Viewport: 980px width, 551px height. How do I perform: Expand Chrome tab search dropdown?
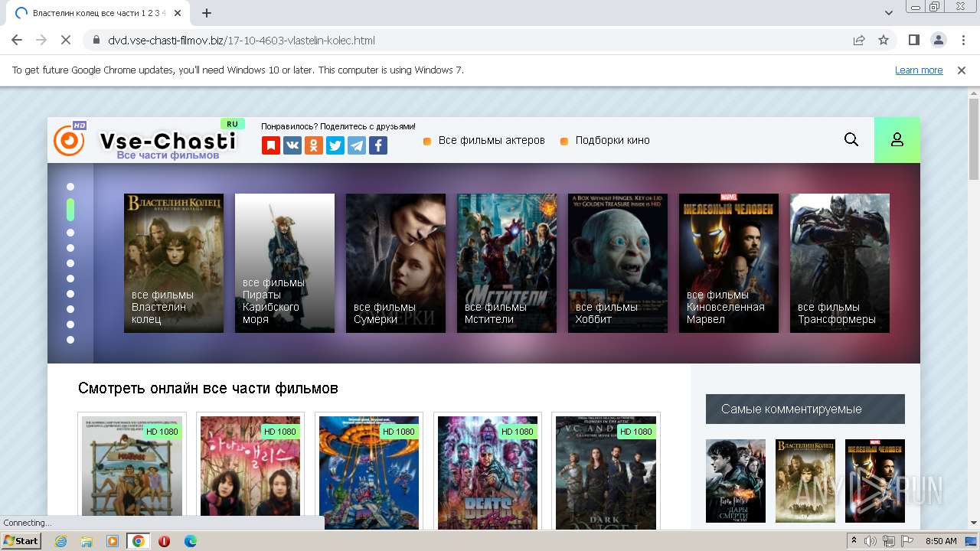point(889,13)
